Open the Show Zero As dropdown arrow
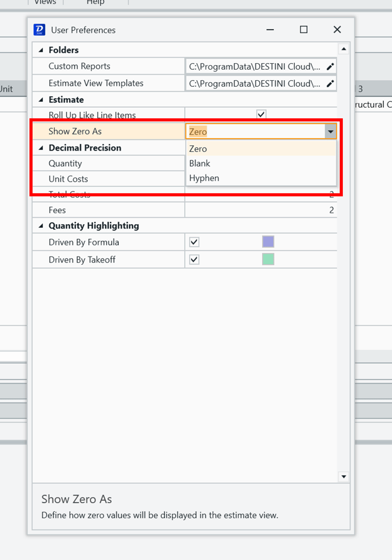 (331, 132)
